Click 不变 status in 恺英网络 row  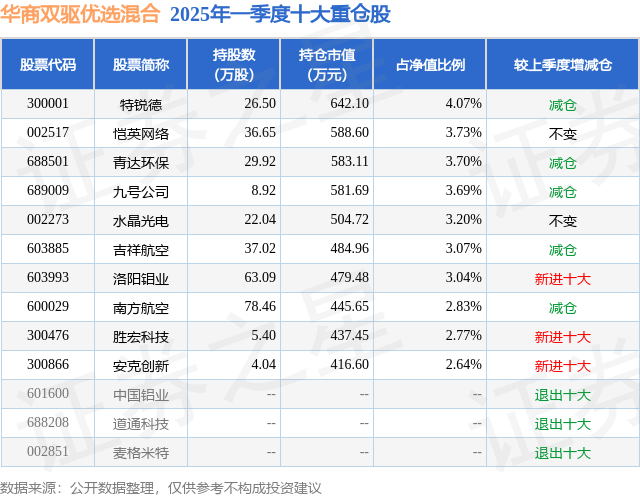pyautogui.click(x=562, y=134)
